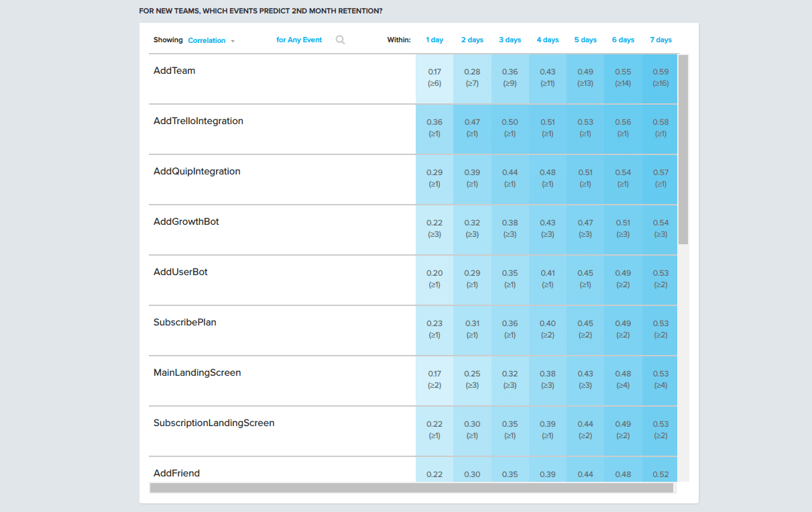Image resolution: width=812 pixels, height=512 pixels.
Task: Select the AddTrelloIntegration event row
Action: click(198, 121)
